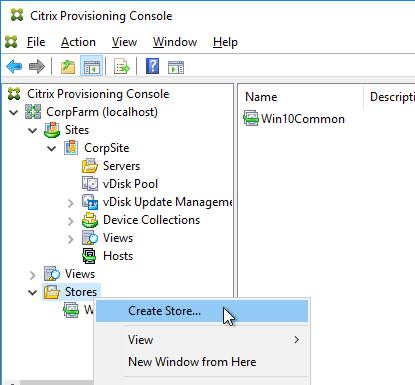Click the Win10Common store icon in list
This screenshot has height=385, width=415.
tap(251, 118)
